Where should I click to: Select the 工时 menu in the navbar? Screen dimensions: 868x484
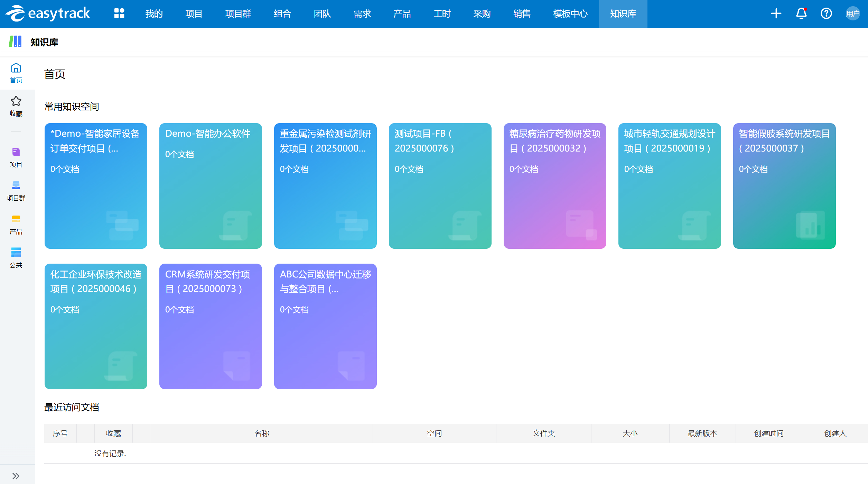[x=442, y=13]
